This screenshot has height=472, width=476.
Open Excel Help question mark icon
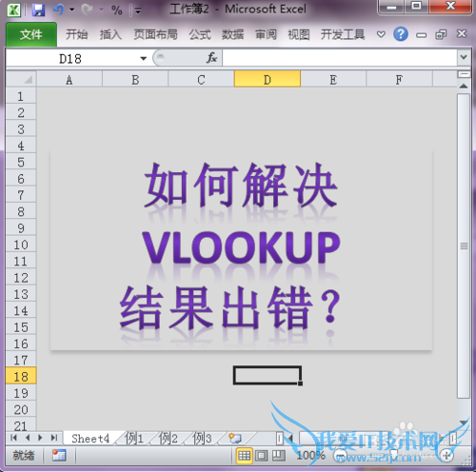[x=401, y=34]
